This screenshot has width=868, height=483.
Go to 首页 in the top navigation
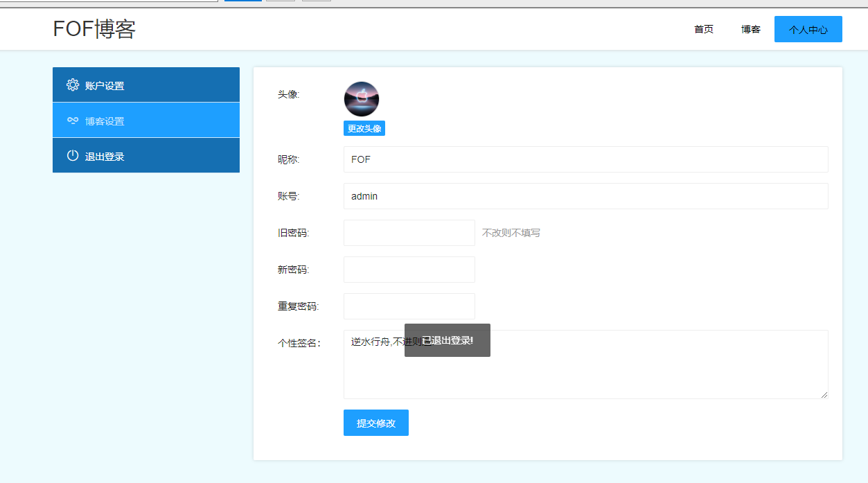click(704, 29)
